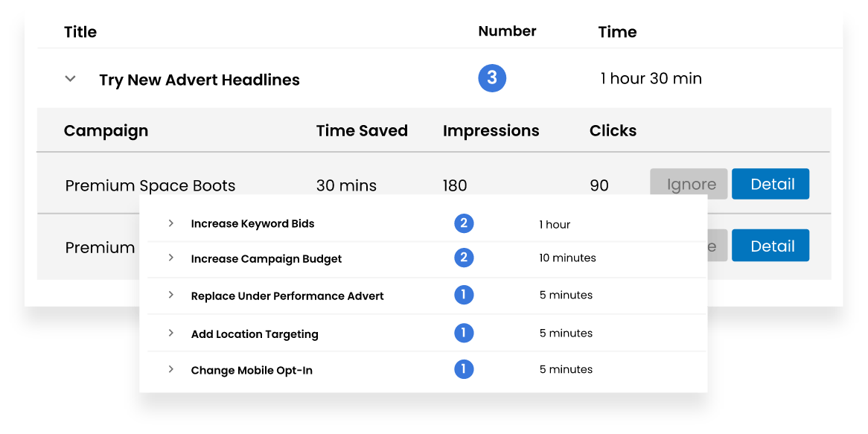The width and height of the screenshot is (868, 434).
Task: Select the Premium Space Boots campaign name
Action: (x=150, y=185)
